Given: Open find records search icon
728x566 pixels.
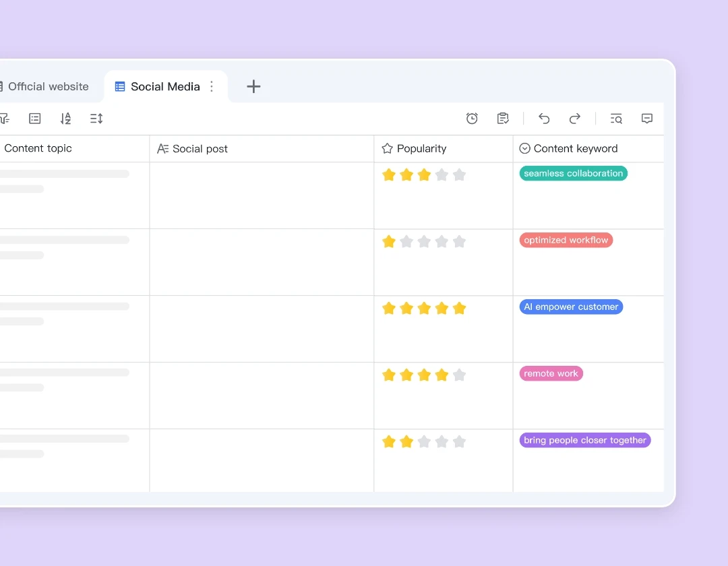Looking at the screenshot, I should (x=616, y=119).
